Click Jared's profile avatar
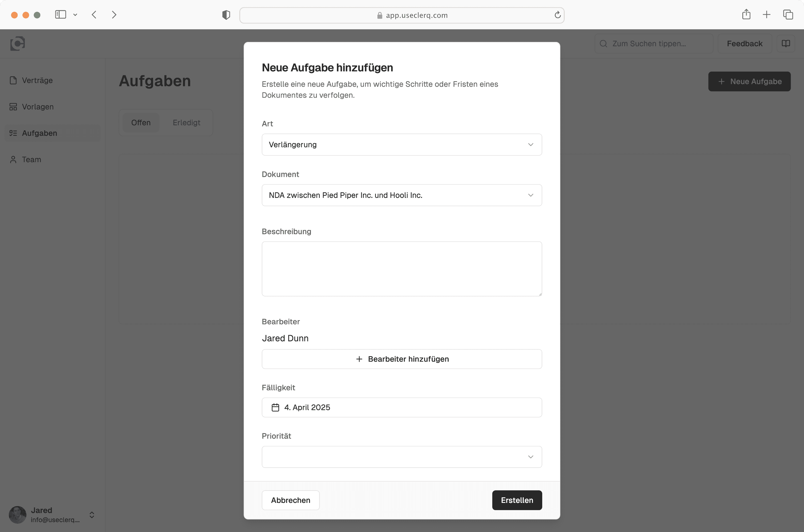 [18, 515]
